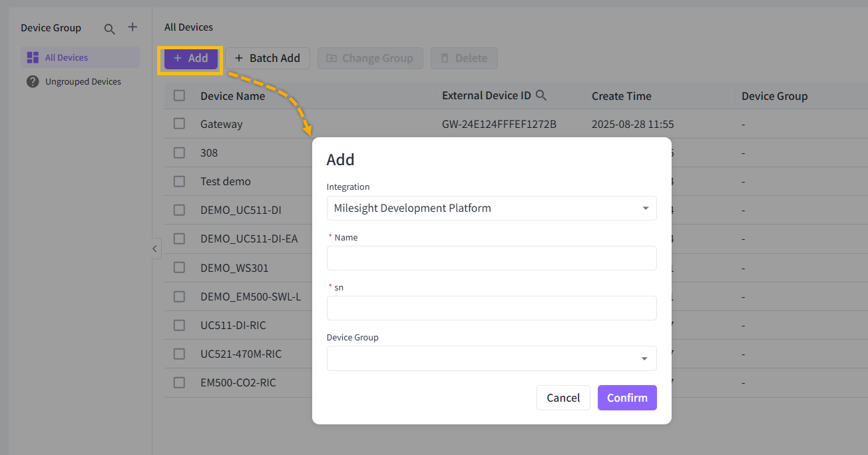Collapse the sidebar using the chevron handle
This screenshot has width=868, height=455.
pyautogui.click(x=154, y=248)
